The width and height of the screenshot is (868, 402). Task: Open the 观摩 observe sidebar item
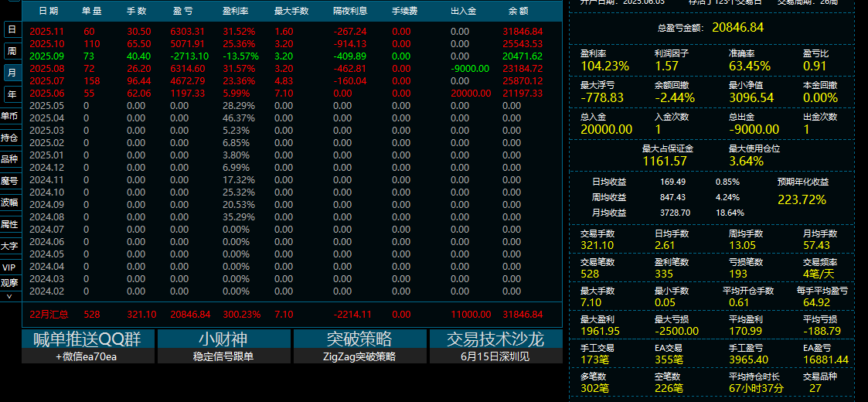pos(9,283)
